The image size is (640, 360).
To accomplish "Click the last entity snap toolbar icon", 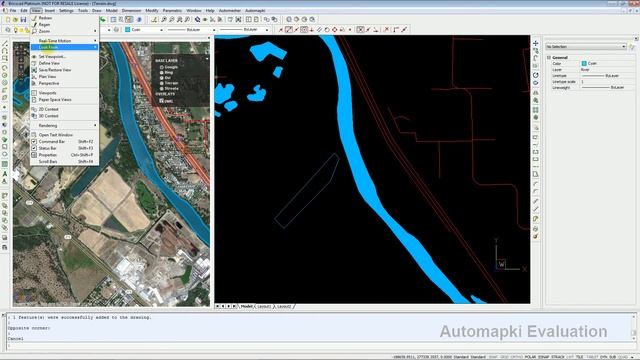I will click(404, 30).
